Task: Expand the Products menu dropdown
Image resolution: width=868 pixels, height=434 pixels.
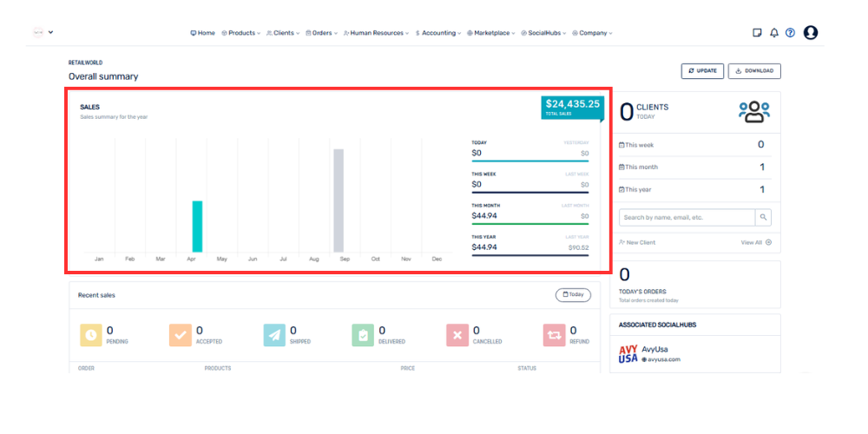Action: tap(241, 33)
